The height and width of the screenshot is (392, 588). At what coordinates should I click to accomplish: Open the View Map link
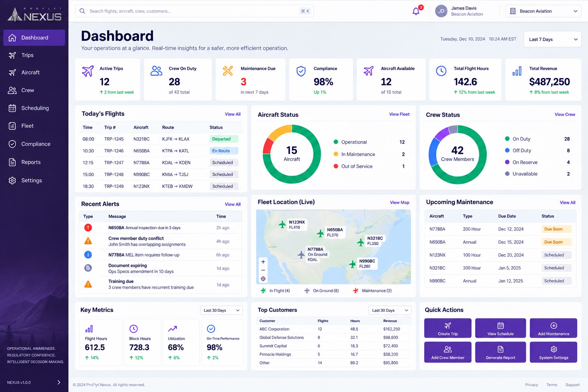[399, 203]
